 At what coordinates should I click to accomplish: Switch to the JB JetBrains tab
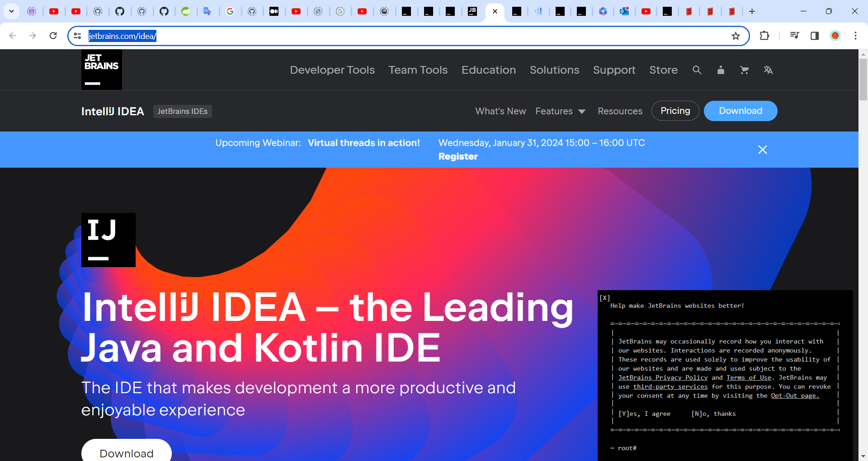(472, 11)
